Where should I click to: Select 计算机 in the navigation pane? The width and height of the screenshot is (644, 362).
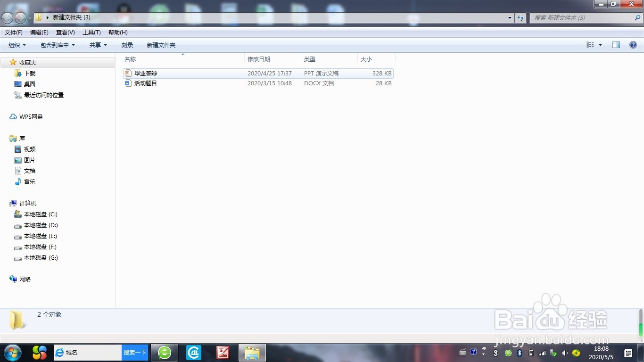(x=23, y=203)
